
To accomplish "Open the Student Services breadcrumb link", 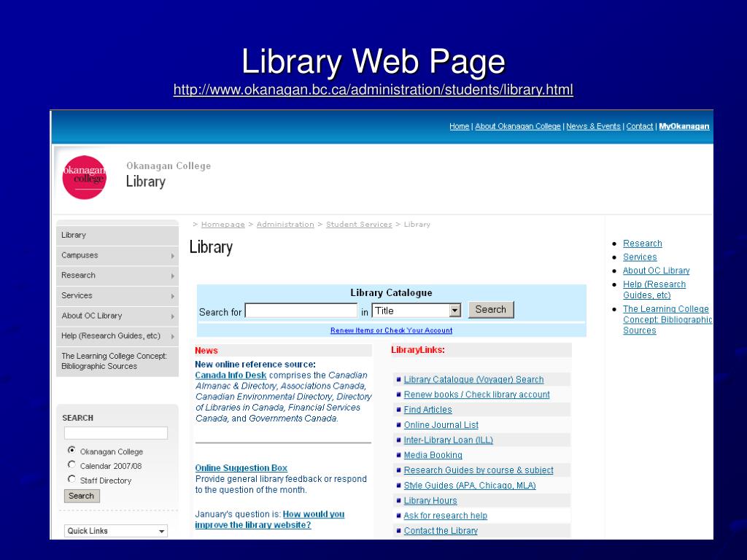I will [x=359, y=225].
